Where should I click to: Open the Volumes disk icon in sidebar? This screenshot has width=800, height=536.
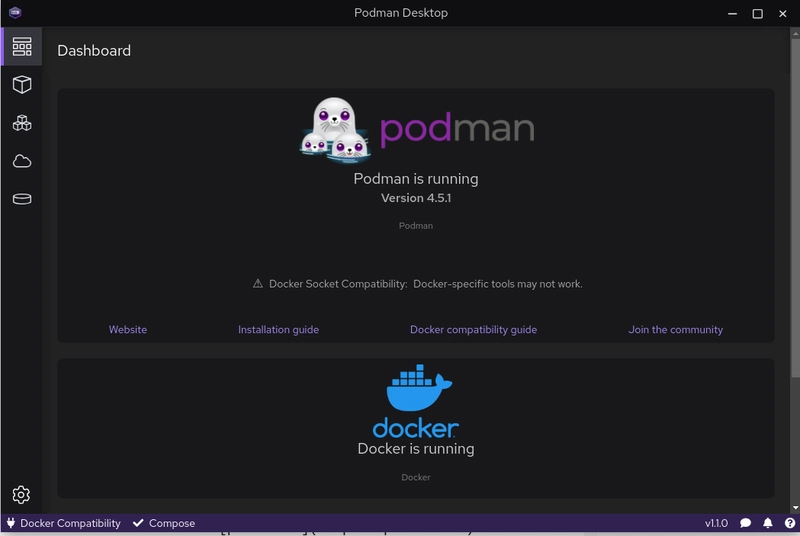click(x=22, y=199)
